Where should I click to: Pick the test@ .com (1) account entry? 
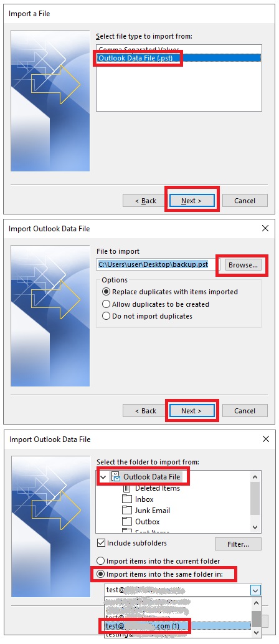pyautogui.click(x=177, y=626)
